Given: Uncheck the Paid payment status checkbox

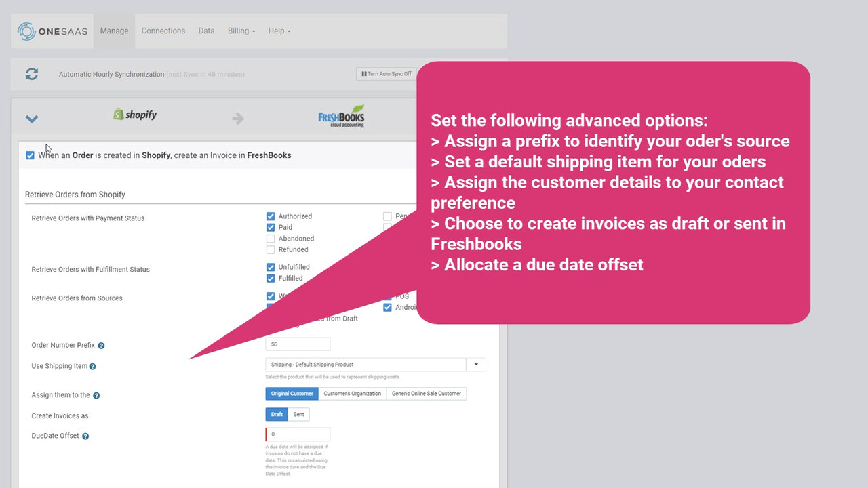Looking at the screenshot, I should (x=271, y=227).
